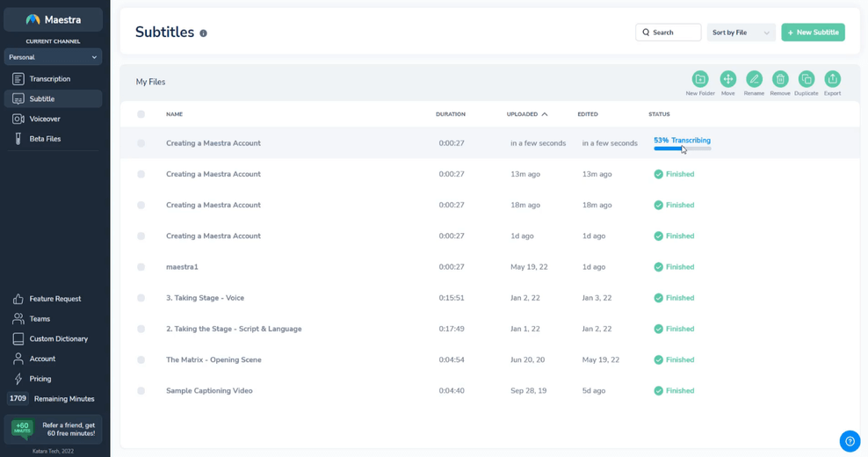Click the 5d ago edited cell

click(593, 391)
